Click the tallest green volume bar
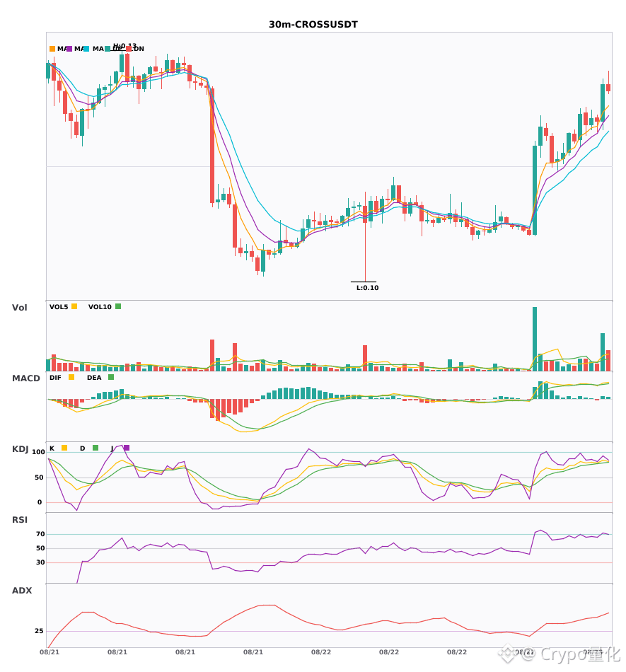The height and width of the screenshot is (672, 626). (535, 339)
